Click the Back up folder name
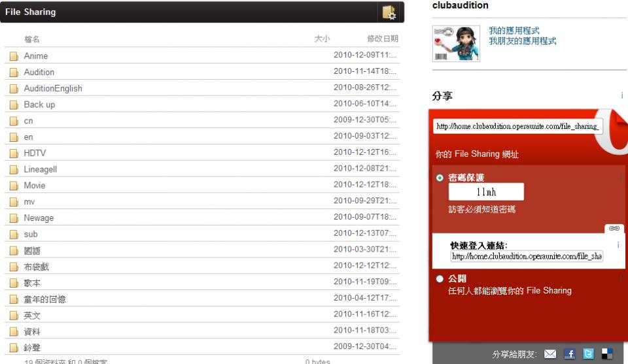Screen dimensions: 628x364 click(x=39, y=105)
